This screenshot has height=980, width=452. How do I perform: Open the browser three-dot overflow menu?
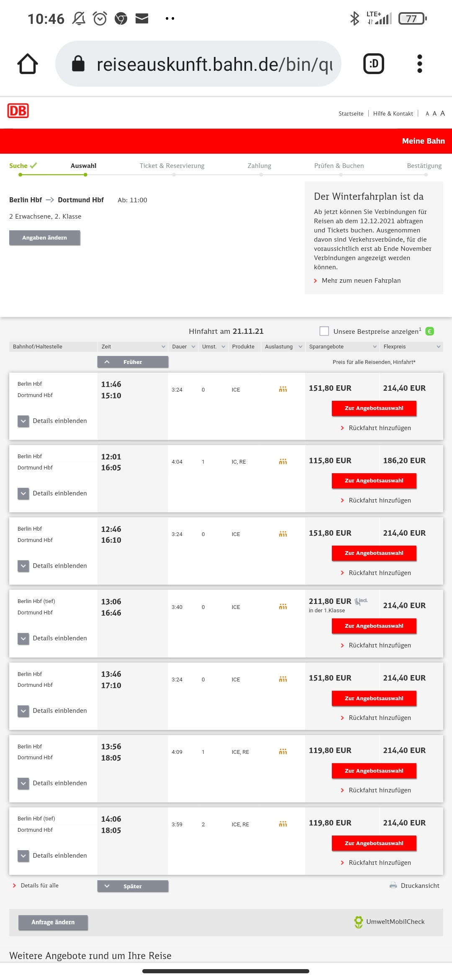pyautogui.click(x=420, y=64)
